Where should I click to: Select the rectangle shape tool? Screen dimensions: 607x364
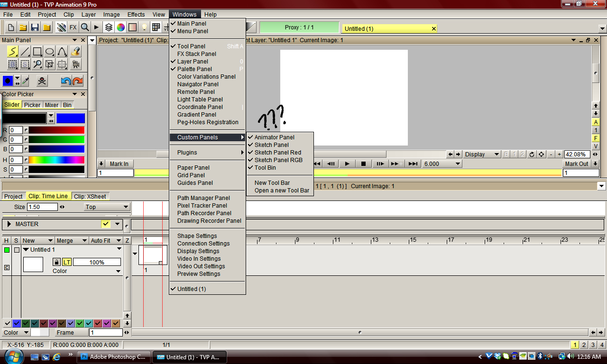37,51
